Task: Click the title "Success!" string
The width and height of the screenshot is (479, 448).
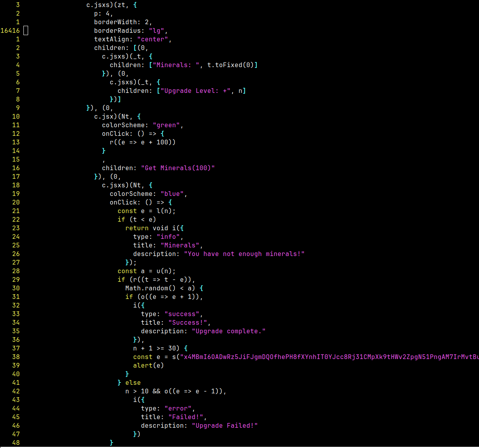Action: (187, 322)
